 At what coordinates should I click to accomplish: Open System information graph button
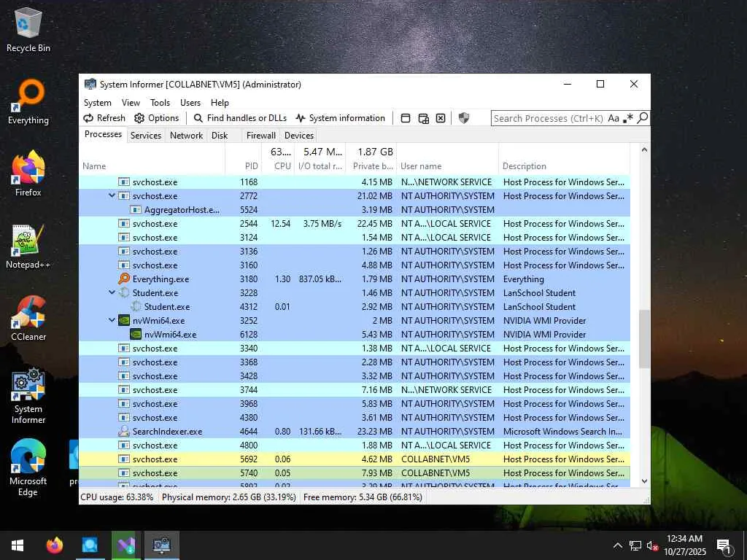coord(340,118)
